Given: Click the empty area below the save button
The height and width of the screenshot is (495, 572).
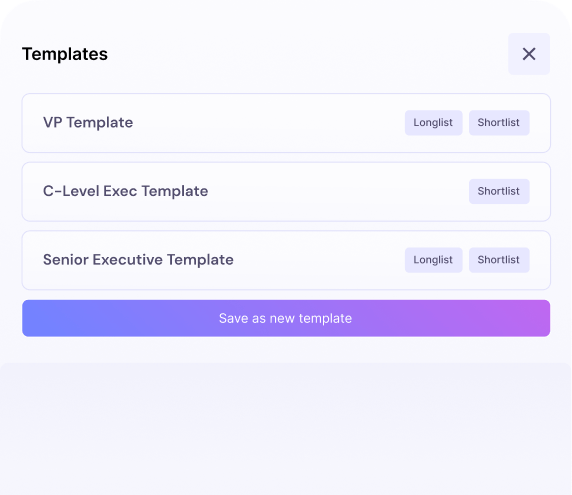Looking at the screenshot, I should click(286, 429).
